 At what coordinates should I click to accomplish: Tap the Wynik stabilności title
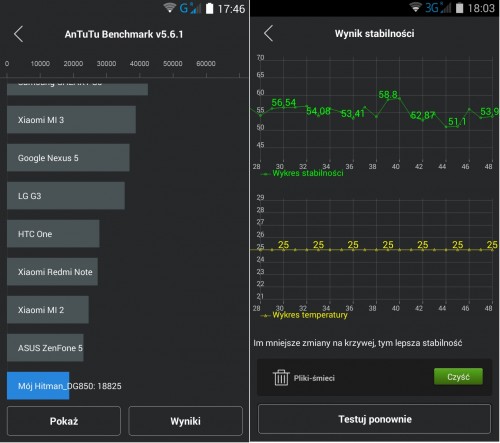374,33
